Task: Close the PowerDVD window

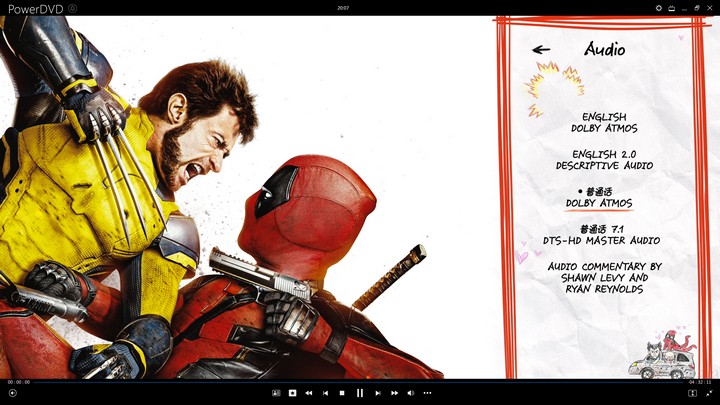Action: [709, 8]
